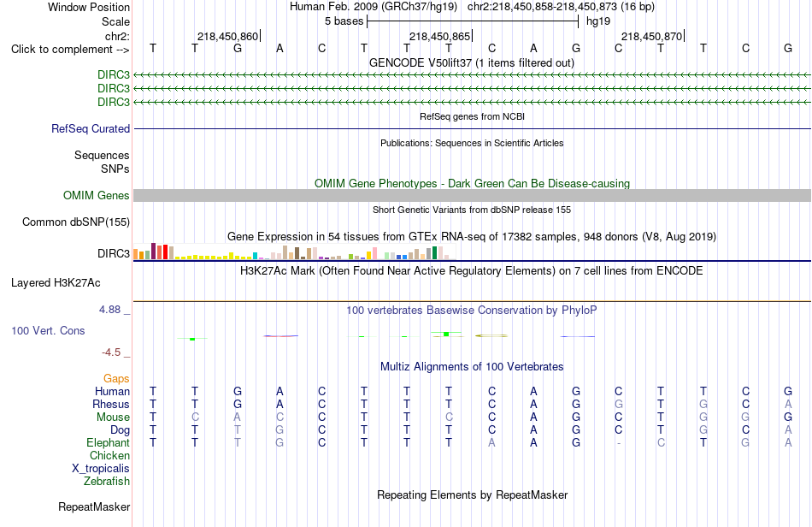Select the Zebrafish alignment row label

[x=107, y=482]
